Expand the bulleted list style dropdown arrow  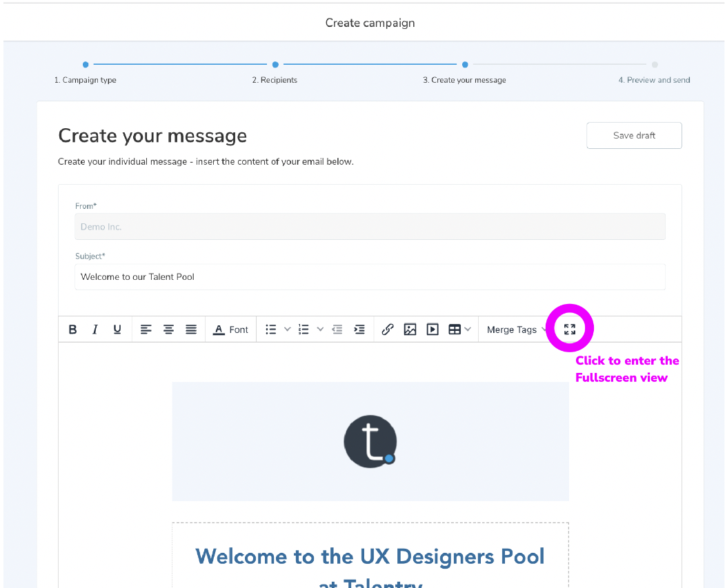288,330
